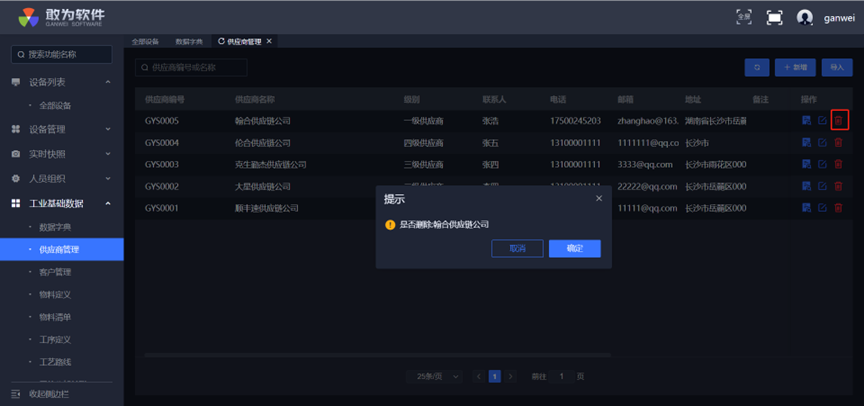The height and width of the screenshot is (406, 864).
Task: Open the 25条/页 page size dropdown
Action: [x=437, y=377]
